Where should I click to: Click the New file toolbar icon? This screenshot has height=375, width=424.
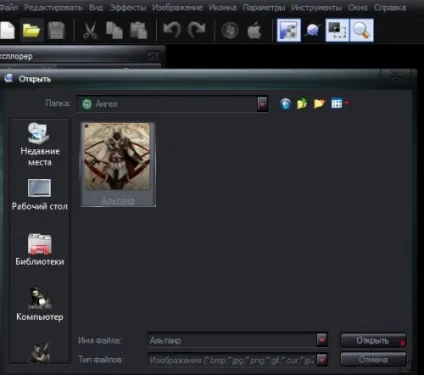[x=7, y=31]
